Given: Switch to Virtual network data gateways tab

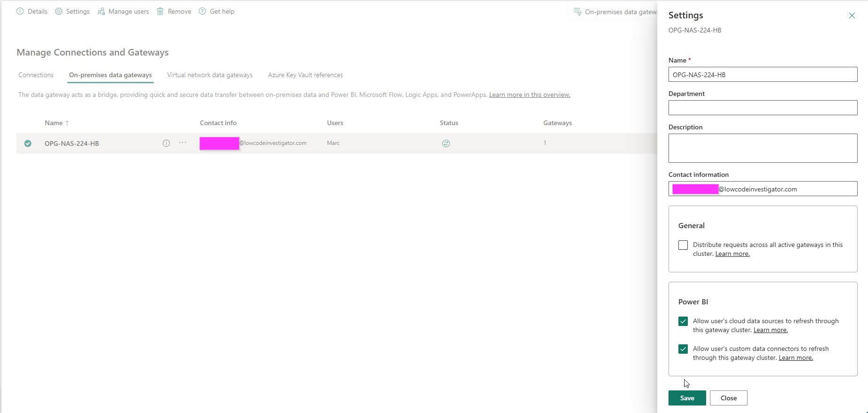Looking at the screenshot, I should [210, 75].
